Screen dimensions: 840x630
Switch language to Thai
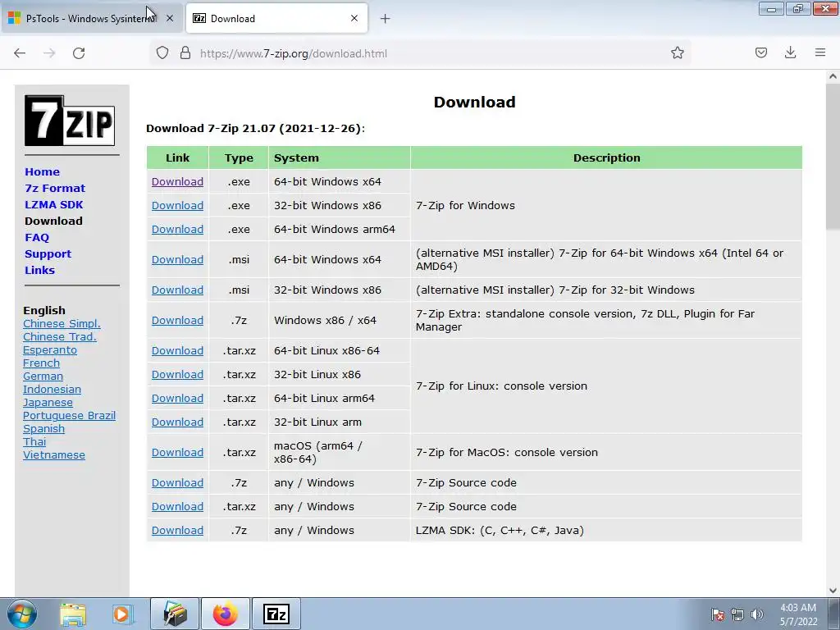pos(34,442)
